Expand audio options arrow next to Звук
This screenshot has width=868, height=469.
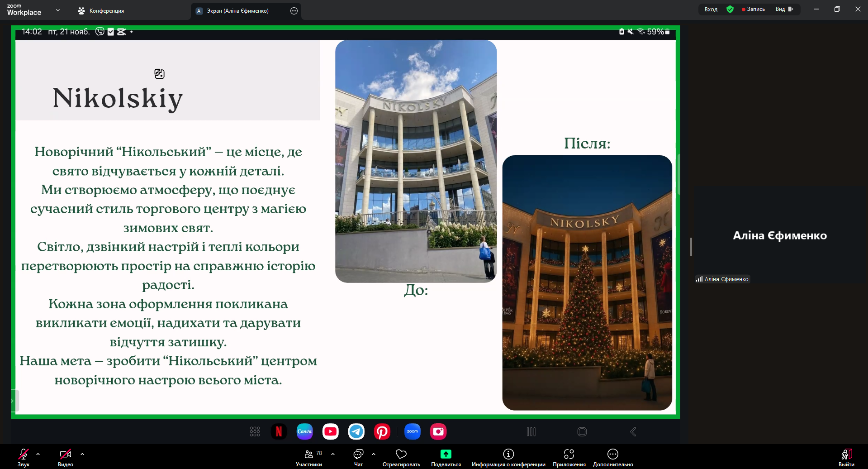38,454
